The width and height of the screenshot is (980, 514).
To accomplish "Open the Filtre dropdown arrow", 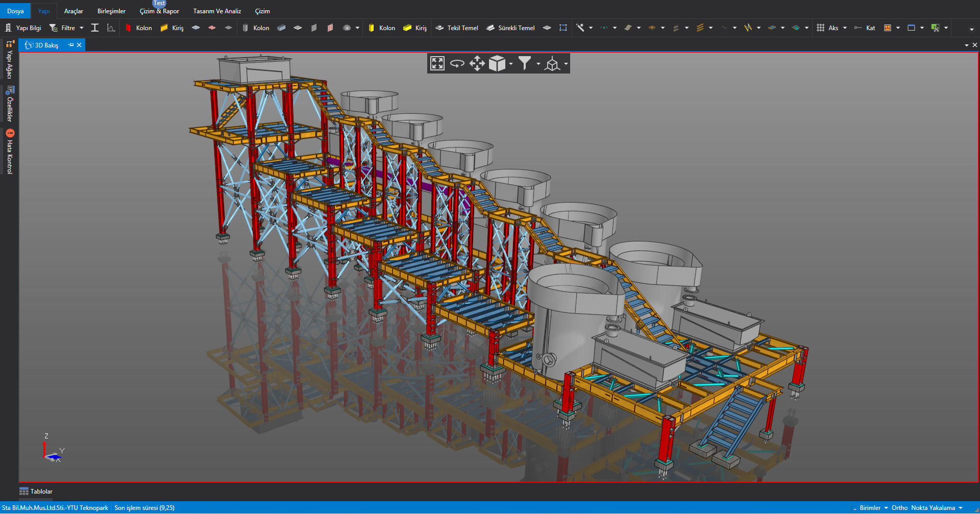I will 82,28.
